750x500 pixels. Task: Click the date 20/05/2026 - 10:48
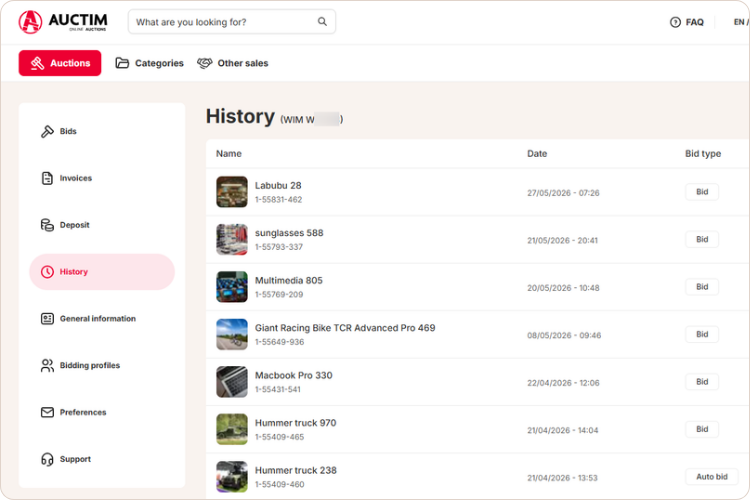tap(563, 288)
